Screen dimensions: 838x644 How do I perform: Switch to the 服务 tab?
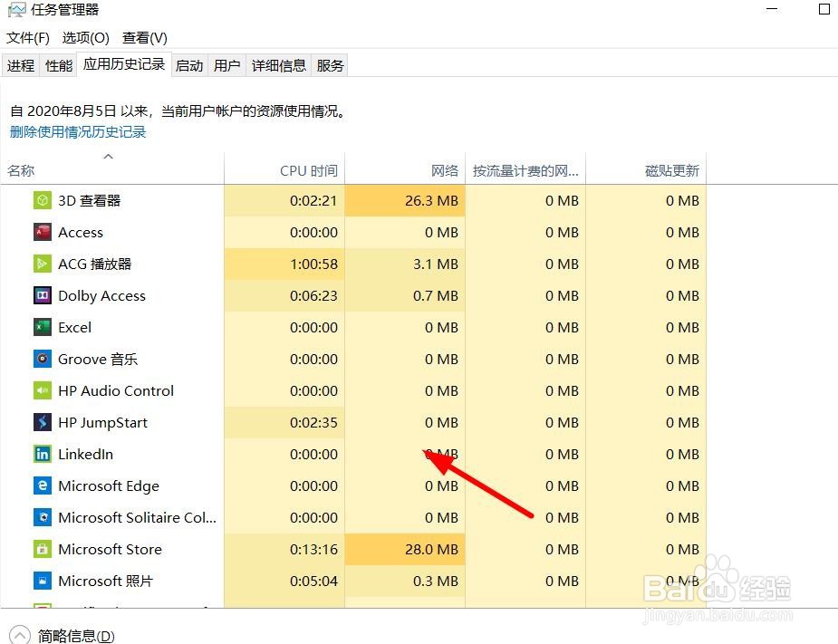[x=330, y=65]
